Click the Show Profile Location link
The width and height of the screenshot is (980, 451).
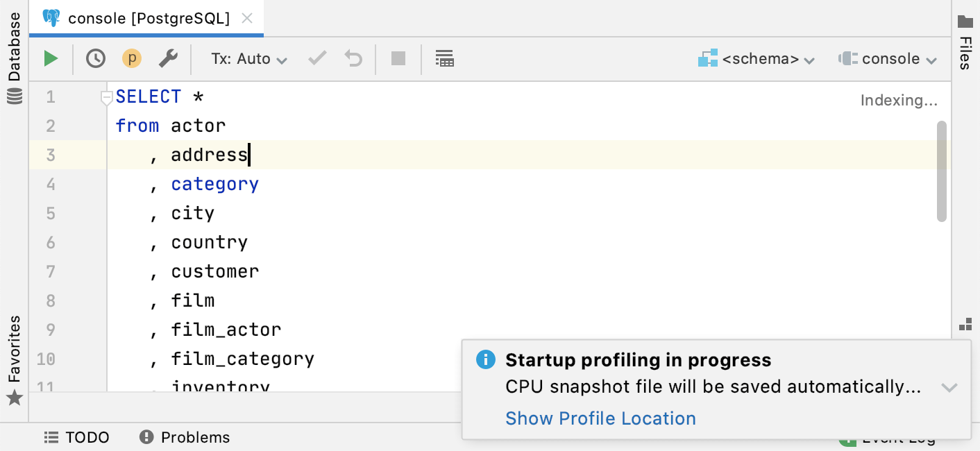(x=600, y=418)
